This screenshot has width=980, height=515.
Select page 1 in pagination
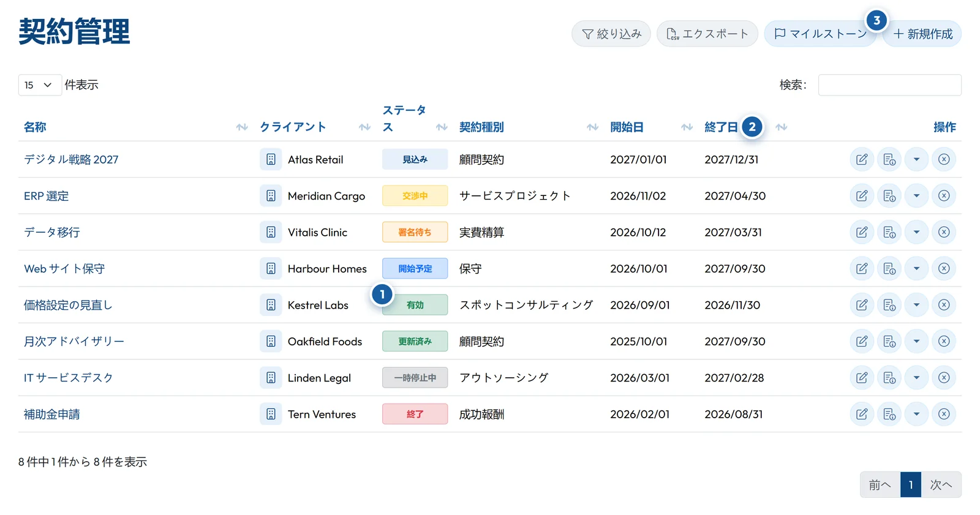[x=911, y=484]
